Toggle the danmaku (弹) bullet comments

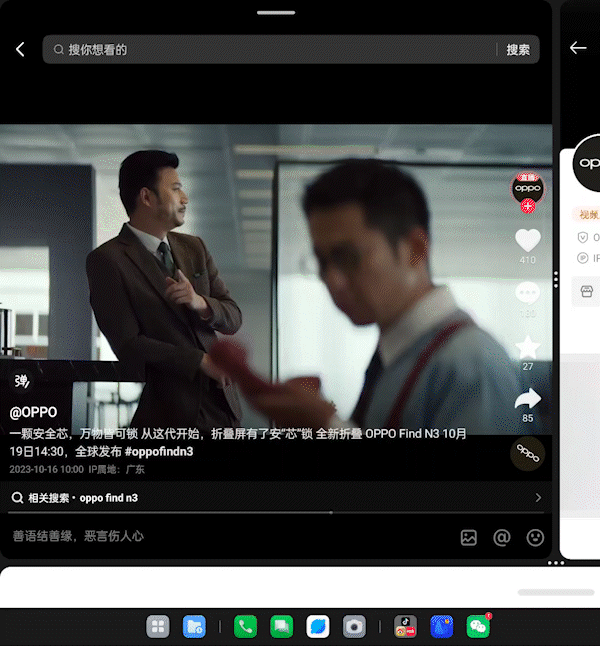pos(21,381)
